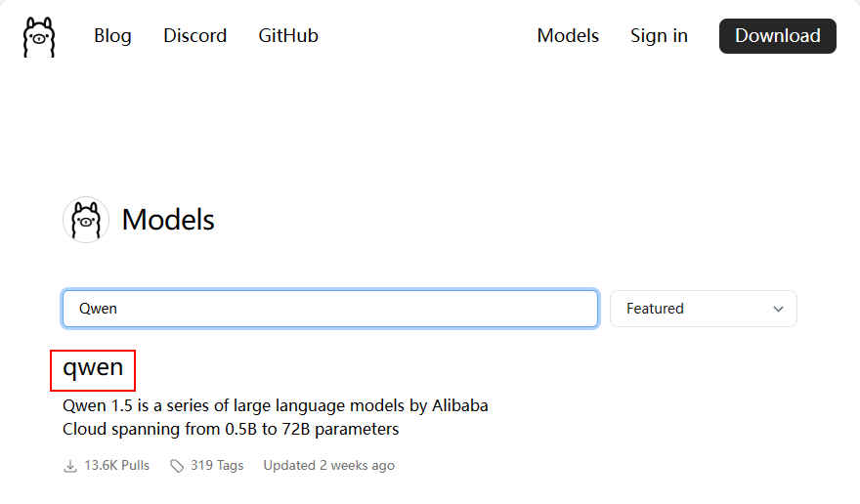Click the chevron arrow in the Featured dropdown
This screenshot has height=504, width=860.
[778, 309]
